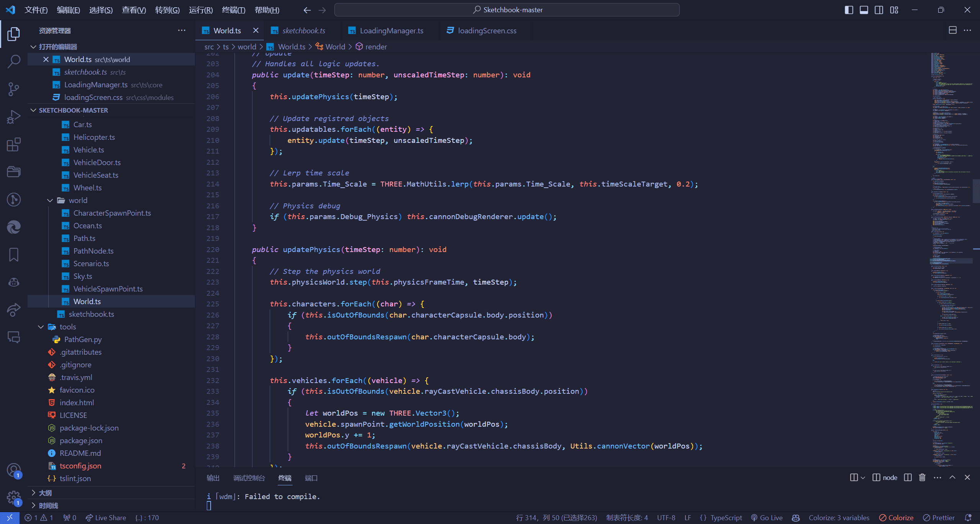Switch to the Output panel tab
The height and width of the screenshot is (524, 980).
(213, 478)
